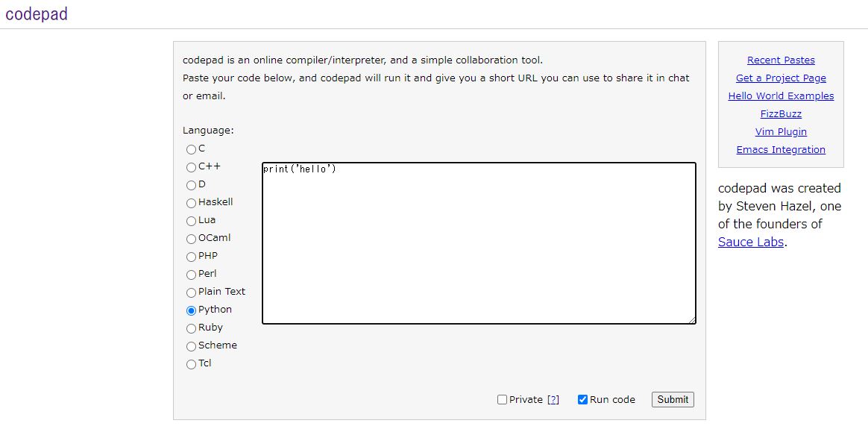Select the C language radio button
The height and width of the screenshot is (435, 868).
pos(191,149)
